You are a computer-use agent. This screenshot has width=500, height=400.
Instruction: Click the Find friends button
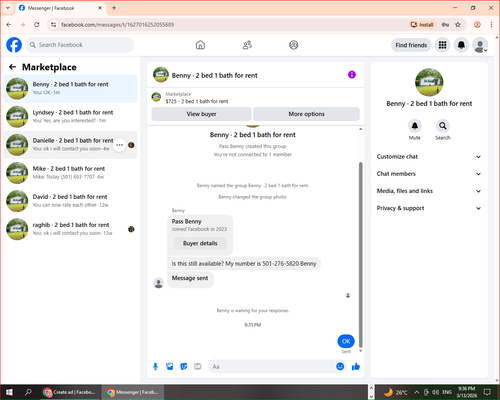[x=411, y=45]
